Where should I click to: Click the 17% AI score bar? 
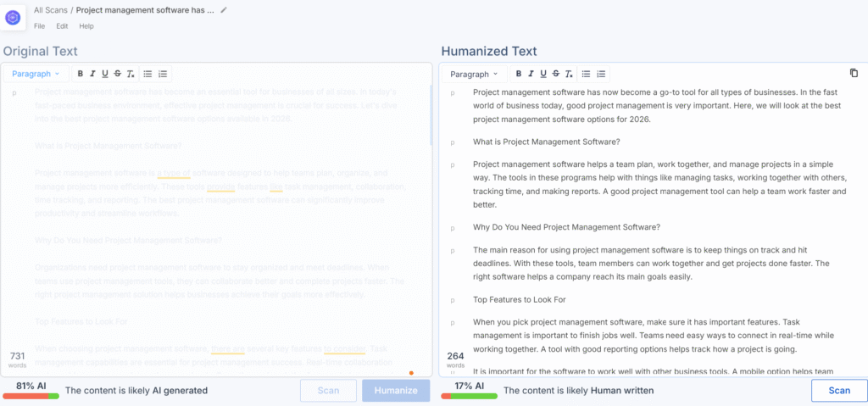point(469,390)
